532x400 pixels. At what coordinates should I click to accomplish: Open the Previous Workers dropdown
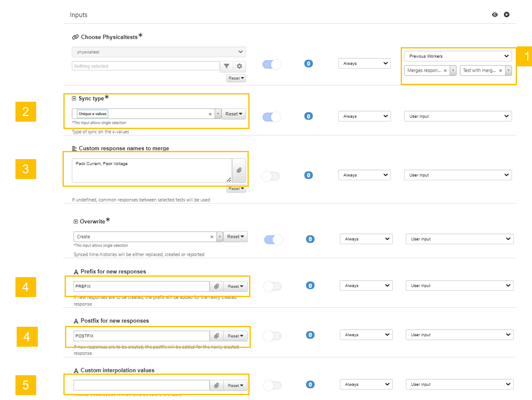[x=458, y=56]
